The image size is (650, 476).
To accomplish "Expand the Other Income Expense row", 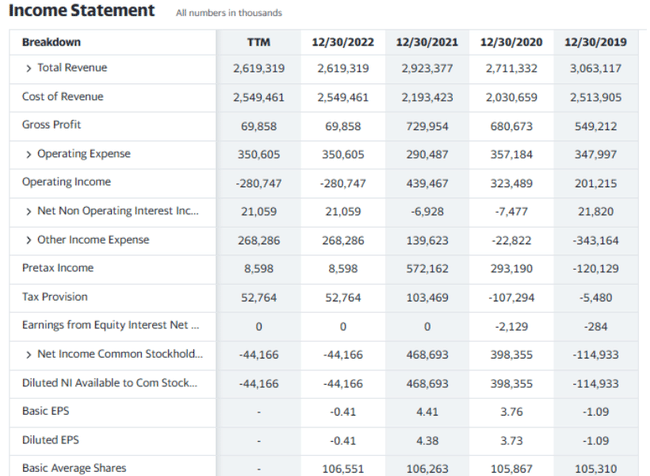I will coord(29,240).
